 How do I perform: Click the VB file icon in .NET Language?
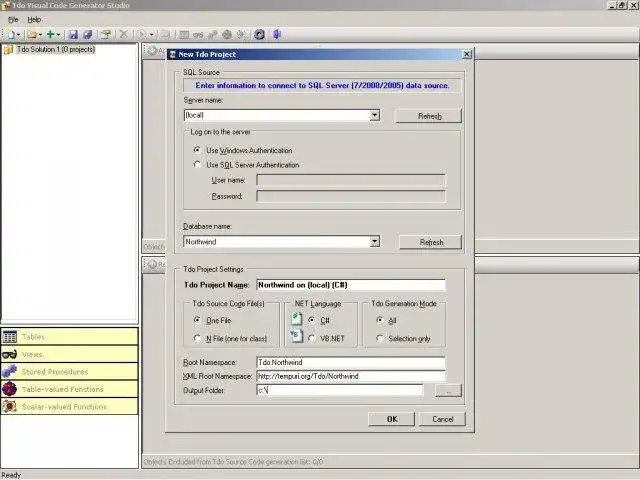[296, 336]
